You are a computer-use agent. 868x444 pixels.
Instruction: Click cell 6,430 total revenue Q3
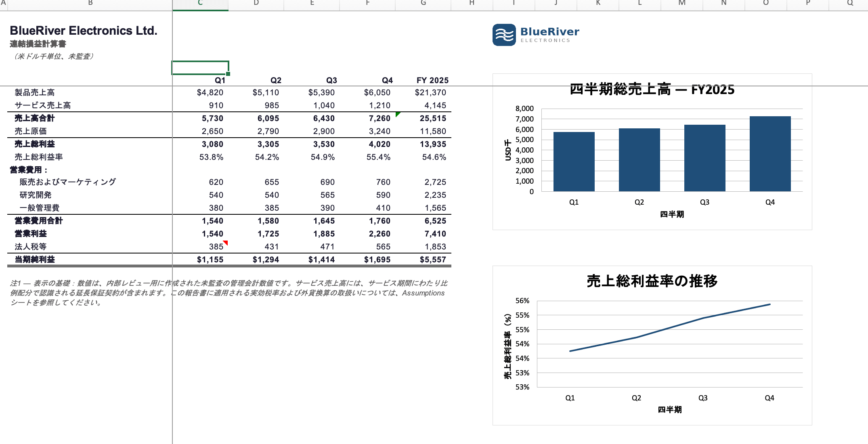pos(312,118)
